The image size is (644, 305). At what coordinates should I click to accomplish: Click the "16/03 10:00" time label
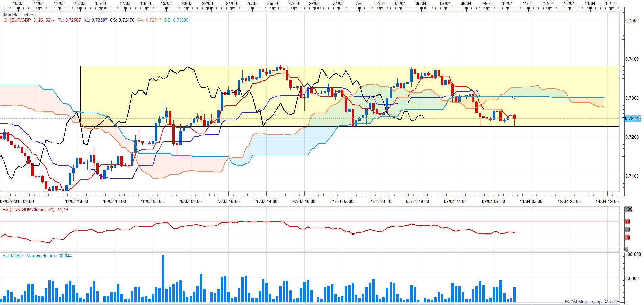114,201
